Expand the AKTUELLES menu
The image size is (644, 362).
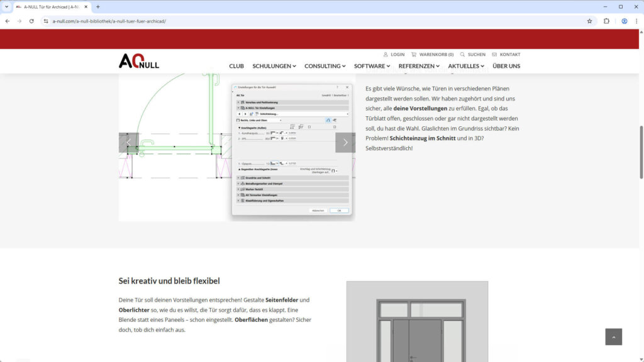(466, 65)
